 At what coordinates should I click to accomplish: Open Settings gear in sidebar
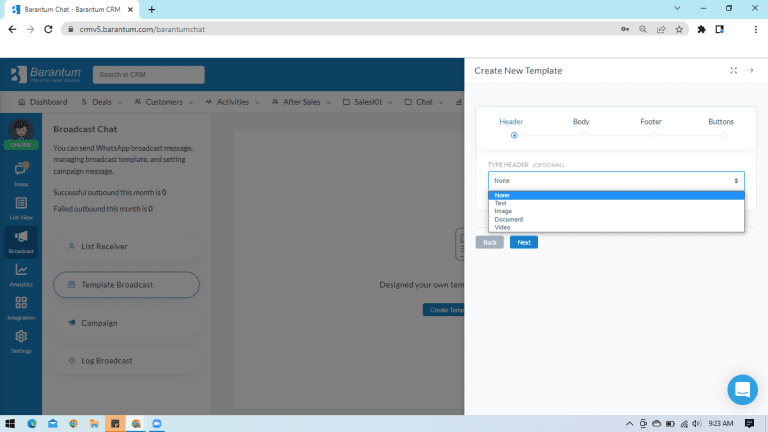point(21,340)
